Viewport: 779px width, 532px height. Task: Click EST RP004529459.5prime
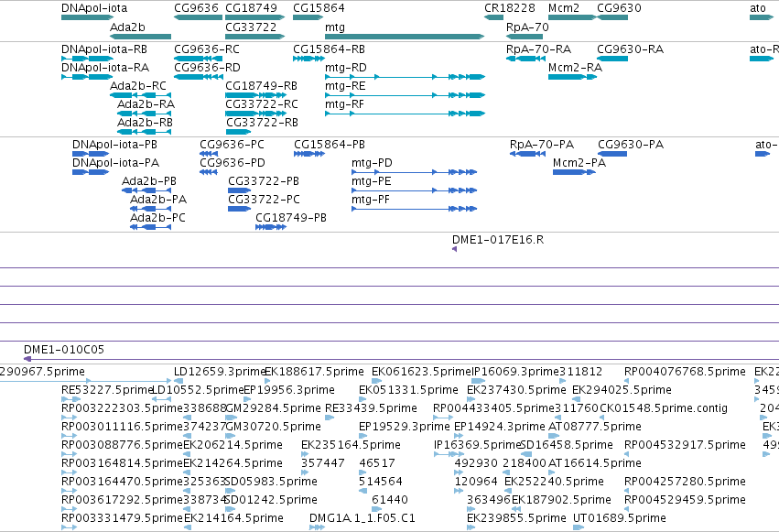coord(627,509)
